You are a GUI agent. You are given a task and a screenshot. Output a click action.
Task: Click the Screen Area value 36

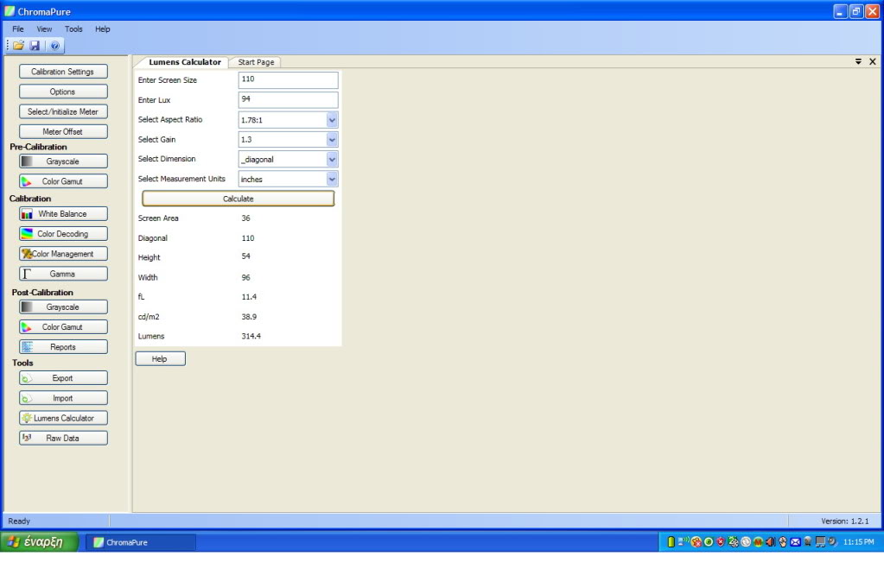[x=245, y=218]
